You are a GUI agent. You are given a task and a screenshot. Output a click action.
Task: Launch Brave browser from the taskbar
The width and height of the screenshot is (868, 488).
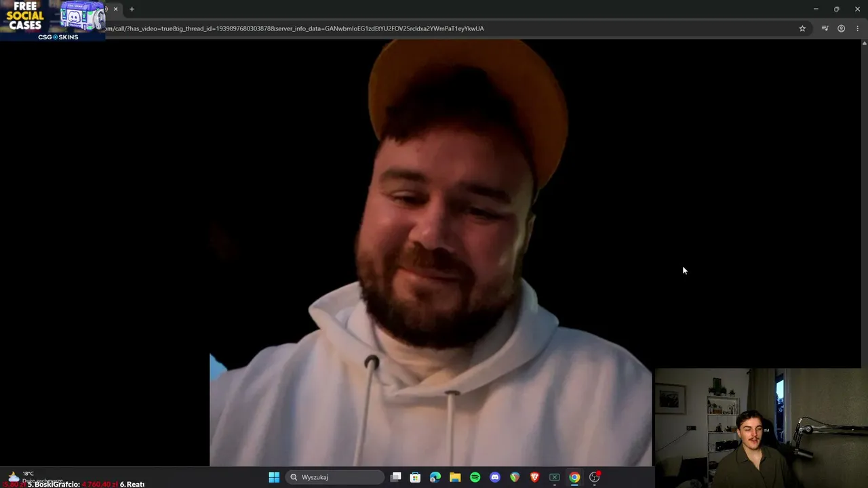[534, 477]
